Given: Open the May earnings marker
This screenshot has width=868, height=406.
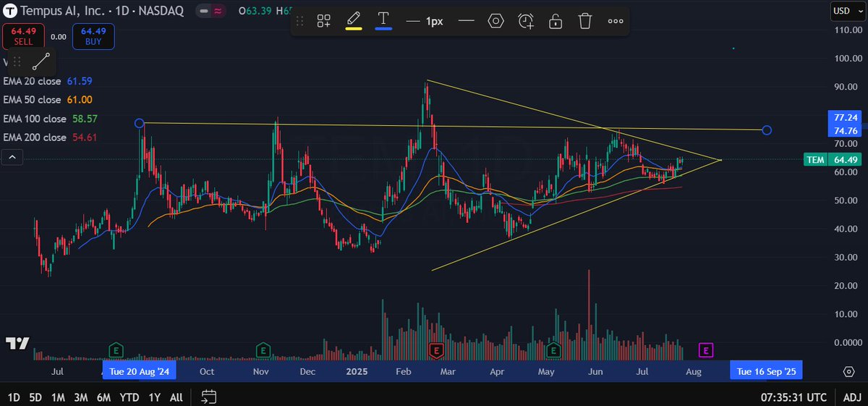Looking at the screenshot, I should [553, 351].
